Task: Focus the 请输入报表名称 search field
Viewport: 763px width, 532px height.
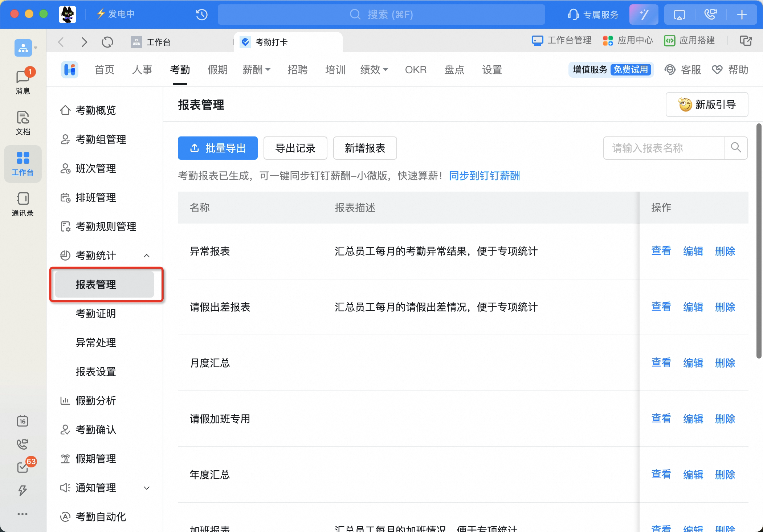Action: click(x=664, y=148)
